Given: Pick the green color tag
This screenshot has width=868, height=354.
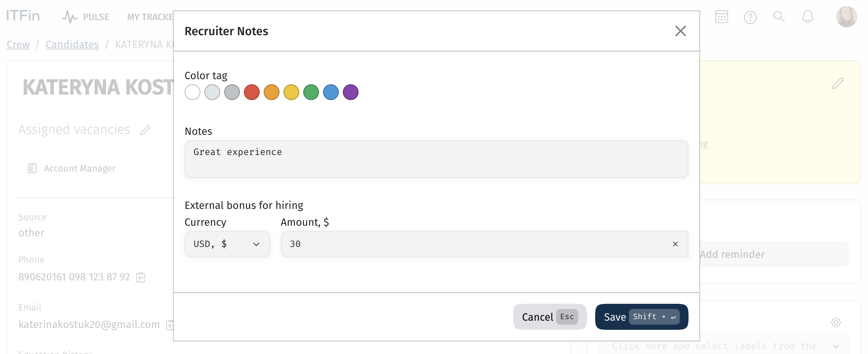Looking at the screenshot, I should click(x=311, y=92).
